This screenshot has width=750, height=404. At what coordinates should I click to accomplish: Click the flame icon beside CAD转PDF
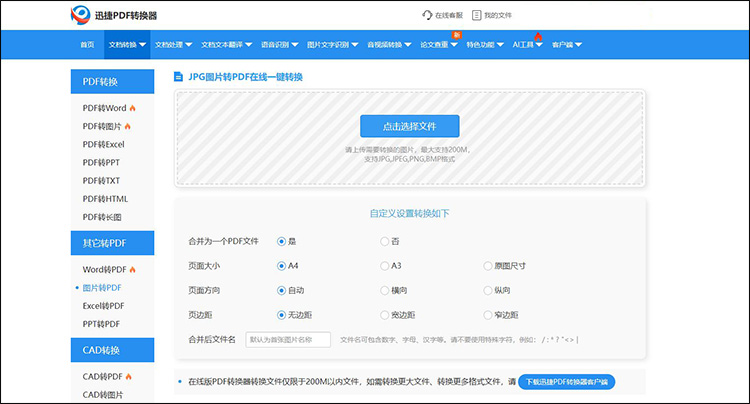coord(130,377)
